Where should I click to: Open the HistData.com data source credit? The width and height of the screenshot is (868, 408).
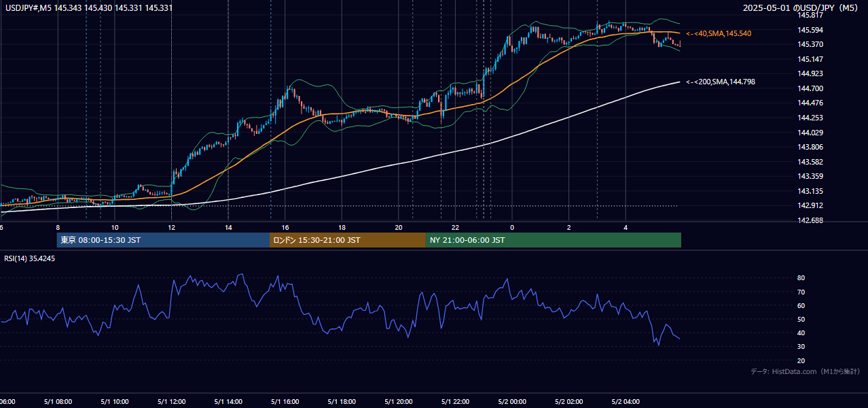pos(805,371)
